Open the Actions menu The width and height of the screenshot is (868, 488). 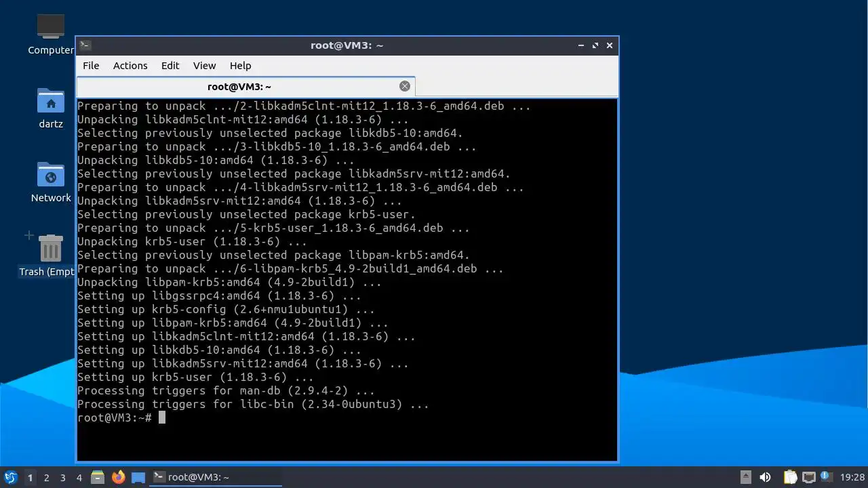[130, 66]
